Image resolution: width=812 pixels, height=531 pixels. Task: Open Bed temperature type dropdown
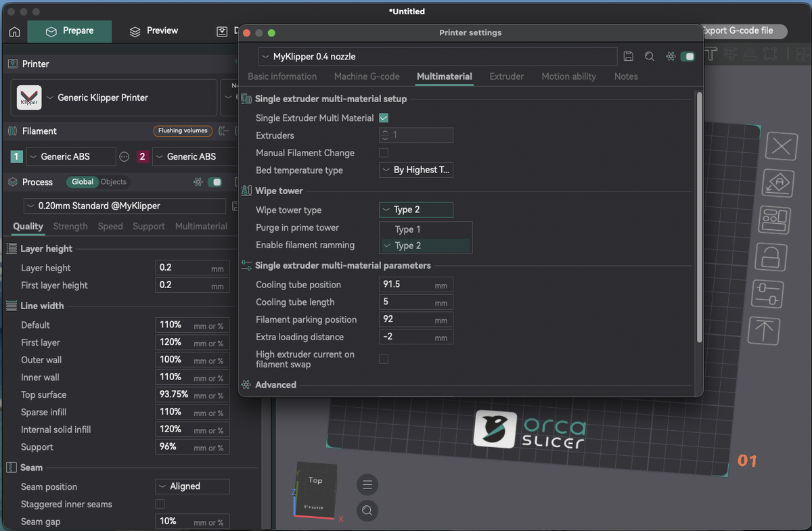(416, 170)
